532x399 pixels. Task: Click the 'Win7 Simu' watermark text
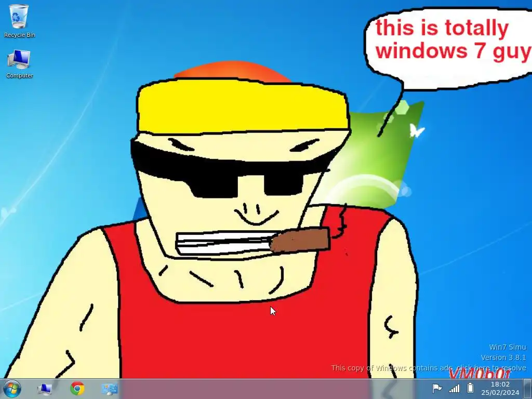pyautogui.click(x=508, y=347)
